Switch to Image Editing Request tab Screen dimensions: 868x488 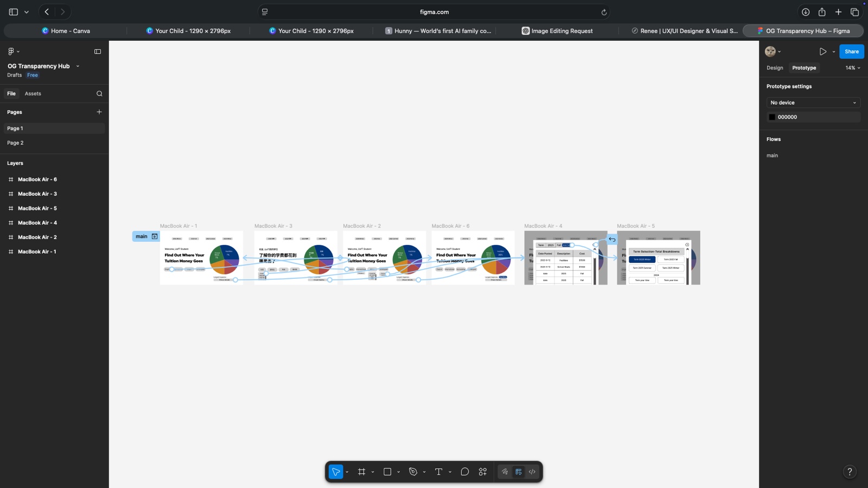pos(557,31)
